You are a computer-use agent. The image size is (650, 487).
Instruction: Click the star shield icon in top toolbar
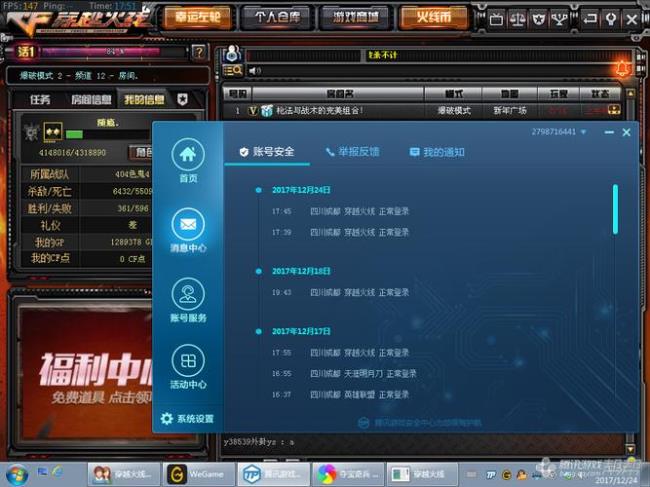tap(538, 19)
